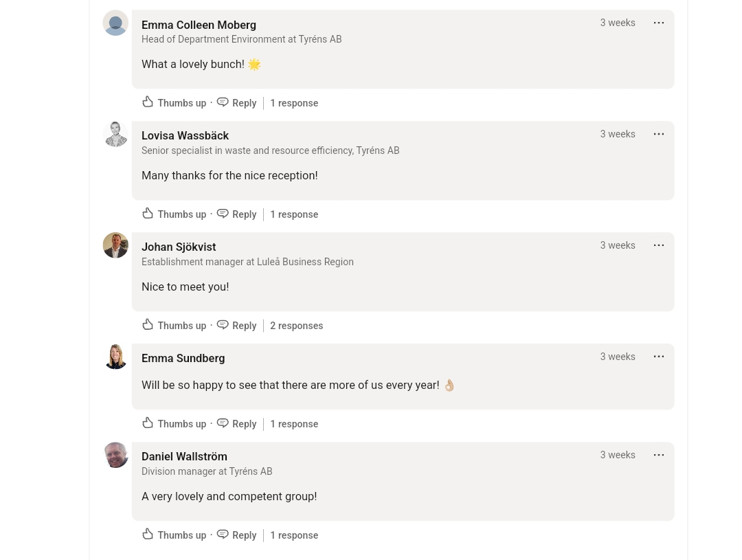The width and height of the screenshot is (742, 560).
Task: Open more options on Emma Sundberg's comment
Action: (x=658, y=357)
